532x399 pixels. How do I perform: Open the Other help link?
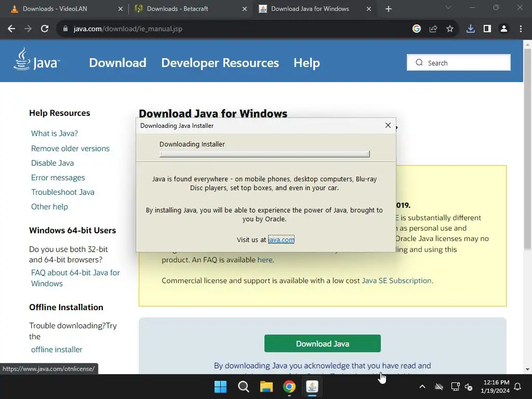tap(49, 207)
